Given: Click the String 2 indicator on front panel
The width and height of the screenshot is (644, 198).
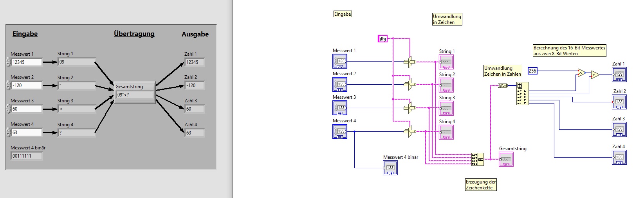Looking at the screenshot, I should pos(76,85).
